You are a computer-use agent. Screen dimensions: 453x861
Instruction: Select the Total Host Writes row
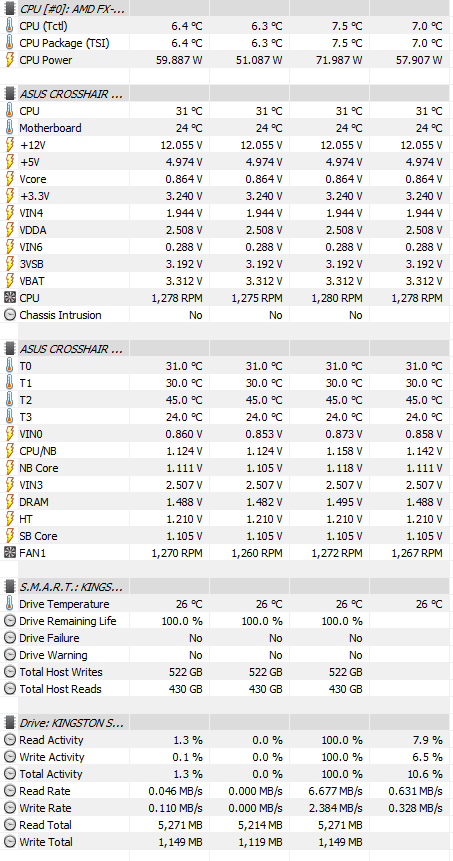pyautogui.click(x=226, y=672)
